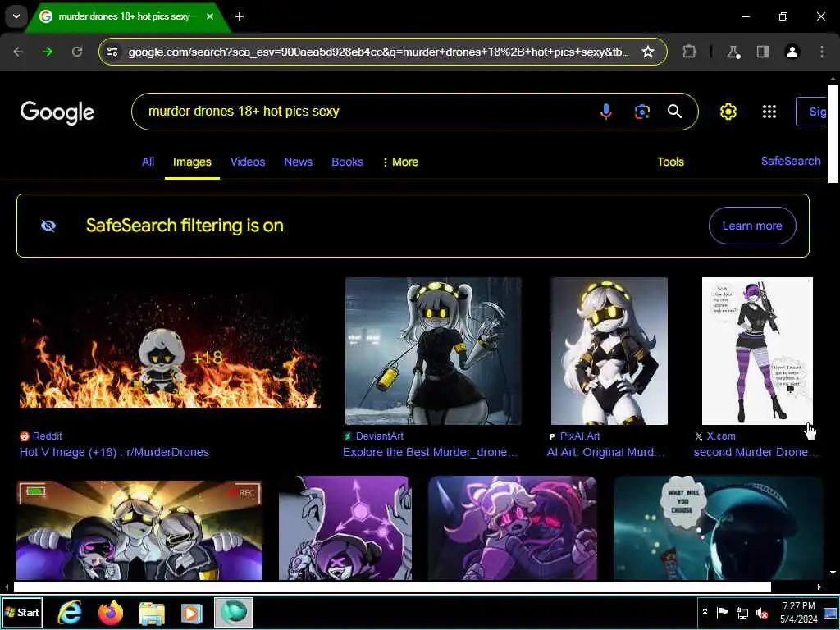The height and width of the screenshot is (630, 840).
Task: Click the Sign in button
Action: pos(811,112)
